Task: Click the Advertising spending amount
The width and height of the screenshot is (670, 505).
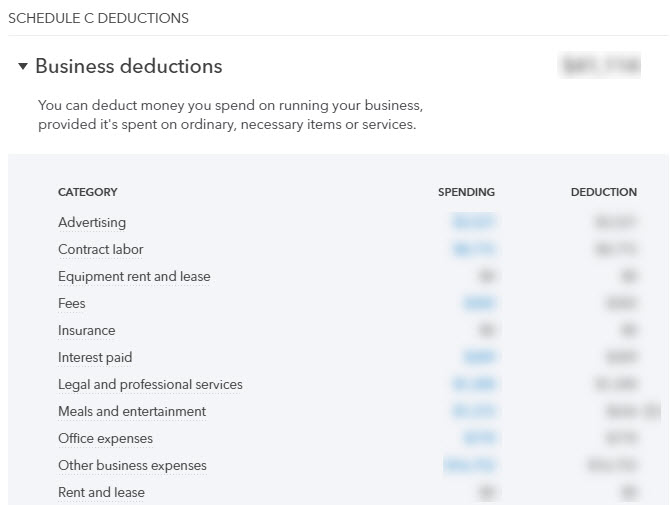Action: pyautogui.click(x=473, y=222)
